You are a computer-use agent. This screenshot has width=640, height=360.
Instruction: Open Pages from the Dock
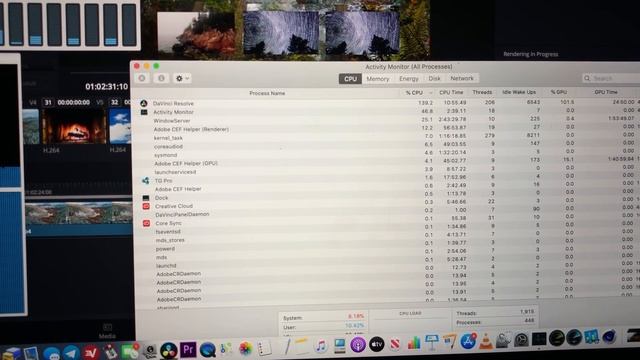coord(450,342)
